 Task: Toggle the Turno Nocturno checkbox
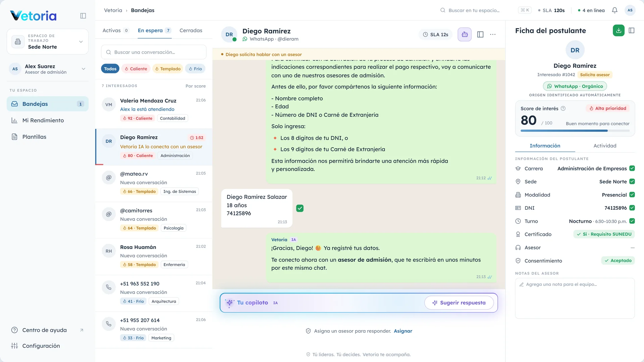tap(632, 221)
